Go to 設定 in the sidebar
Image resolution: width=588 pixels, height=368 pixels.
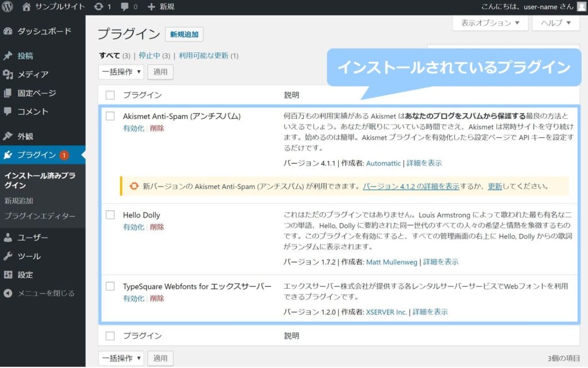tap(25, 274)
